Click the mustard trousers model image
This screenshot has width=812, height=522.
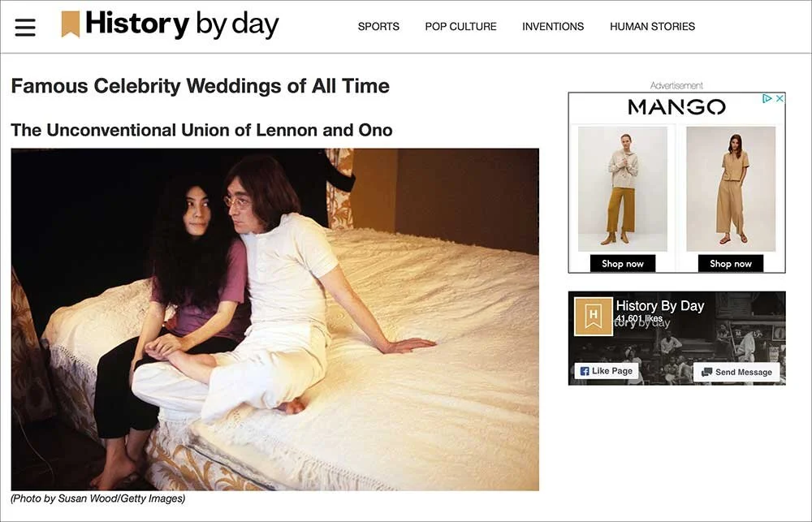[x=623, y=189]
